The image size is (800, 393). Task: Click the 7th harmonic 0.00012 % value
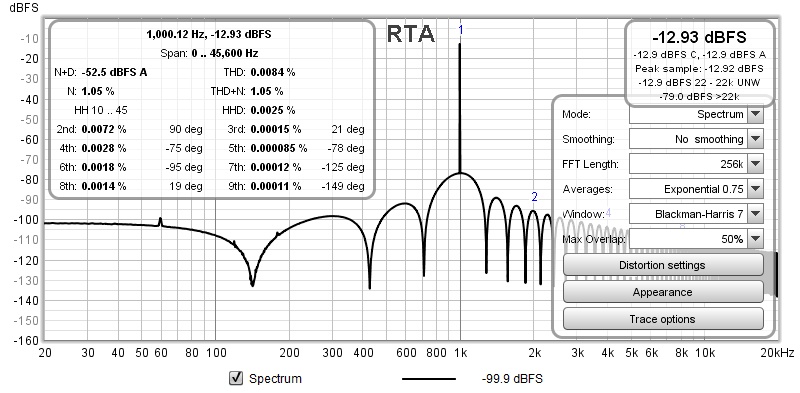tap(276, 167)
